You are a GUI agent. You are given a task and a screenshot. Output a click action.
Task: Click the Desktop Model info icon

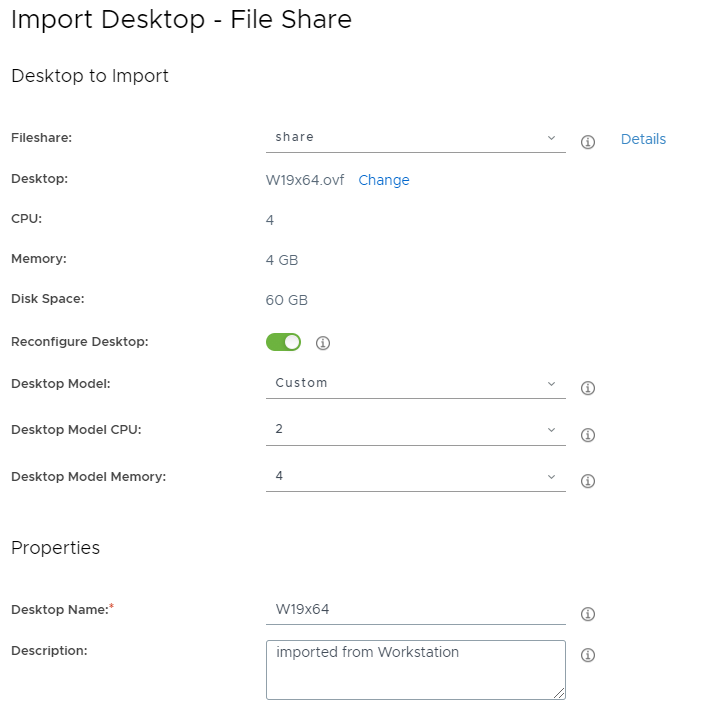point(588,388)
